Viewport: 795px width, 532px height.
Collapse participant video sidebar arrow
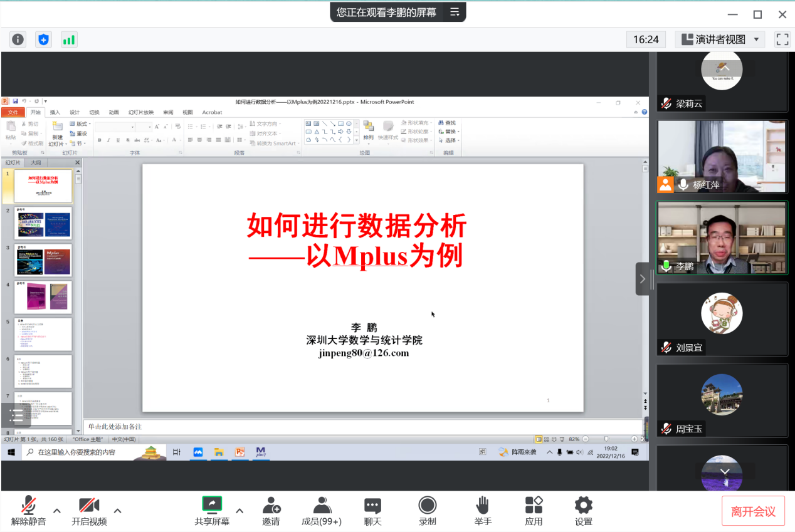[643, 279]
